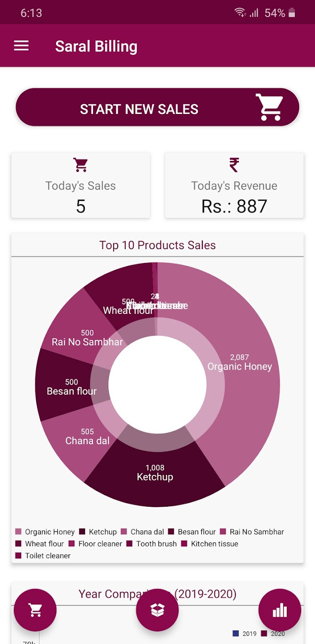Click the cart icon above Today's Sales
The width and height of the screenshot is (315, 644).
pos(81,165)
